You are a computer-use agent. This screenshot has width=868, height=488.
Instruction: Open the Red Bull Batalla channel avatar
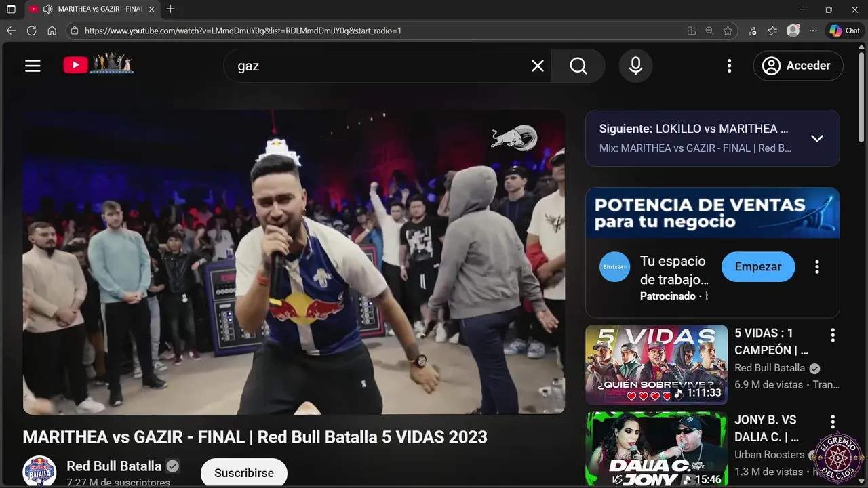39,471
